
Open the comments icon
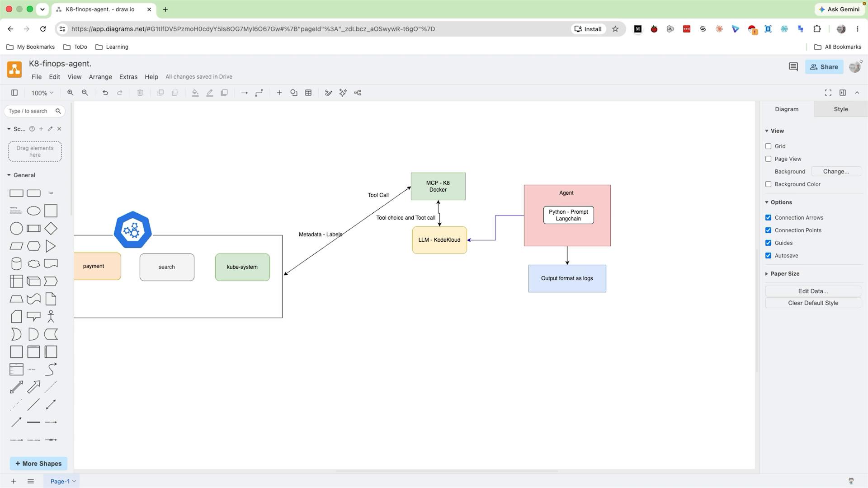pyautogui.click(x=793, y=67)
